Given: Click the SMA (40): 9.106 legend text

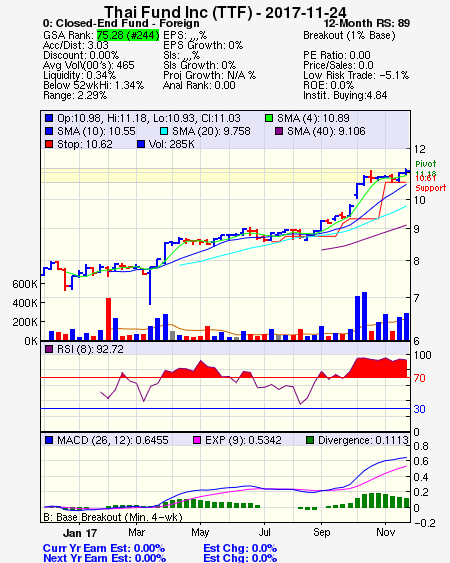Looking at the screenshot, I should 326,131.
